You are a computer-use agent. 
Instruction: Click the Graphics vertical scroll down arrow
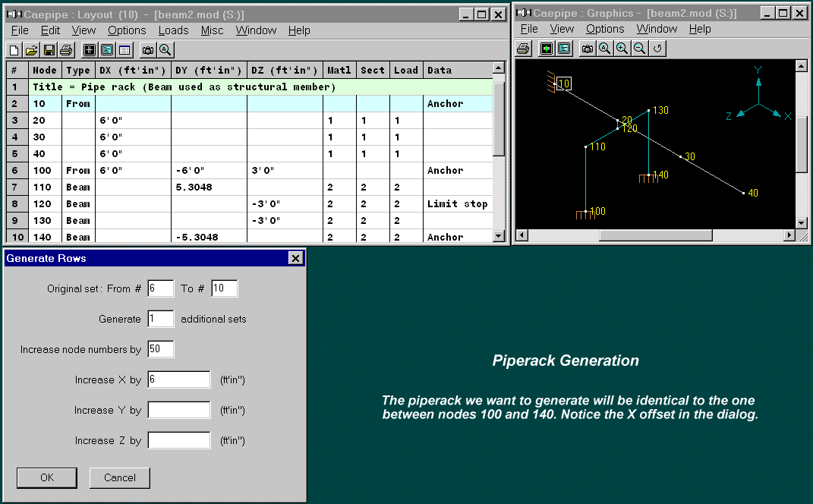tap(802, 223)
